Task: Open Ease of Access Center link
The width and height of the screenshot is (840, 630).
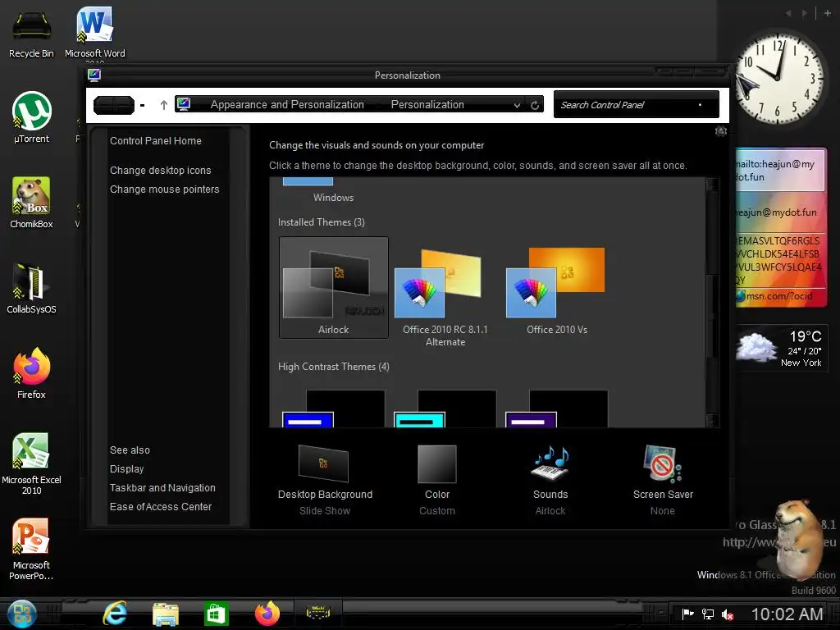Action: point(160,506)
